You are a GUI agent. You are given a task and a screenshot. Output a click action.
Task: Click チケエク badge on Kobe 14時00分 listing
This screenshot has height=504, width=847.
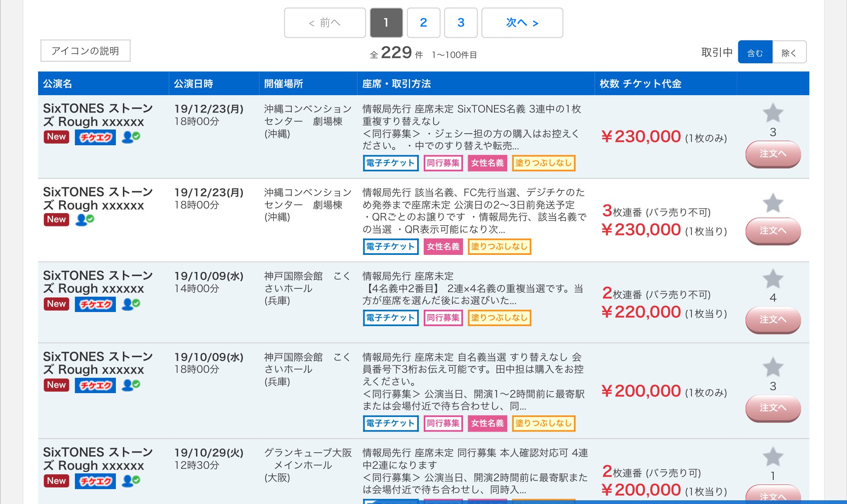(95, 305)
